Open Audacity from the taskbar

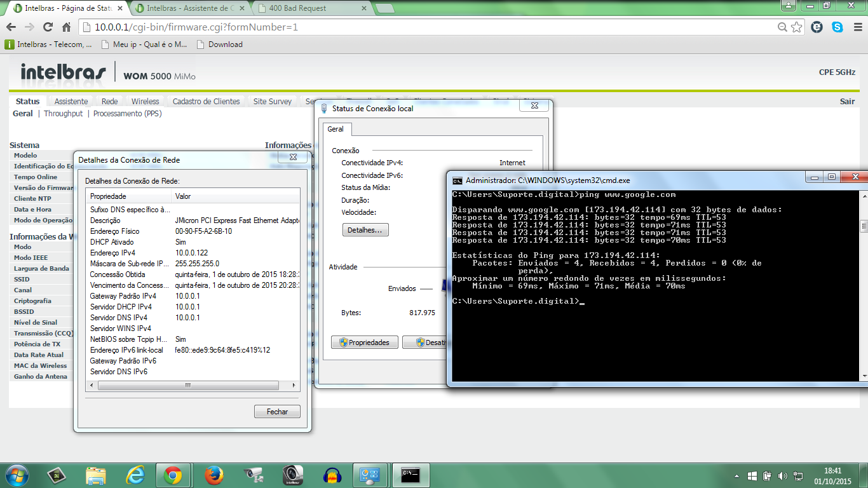(x=332, y=475)
